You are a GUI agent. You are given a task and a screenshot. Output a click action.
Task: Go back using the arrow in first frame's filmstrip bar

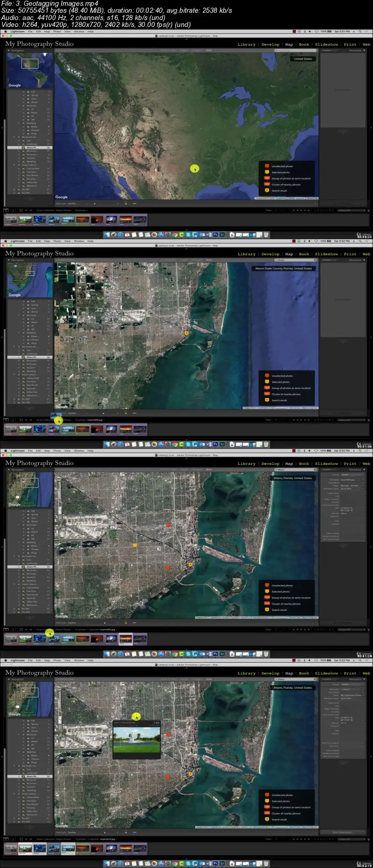(26, 210)
